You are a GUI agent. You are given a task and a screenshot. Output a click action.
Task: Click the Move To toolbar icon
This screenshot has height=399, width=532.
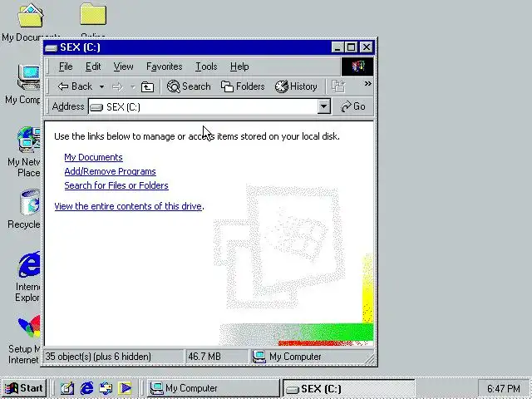338,86
